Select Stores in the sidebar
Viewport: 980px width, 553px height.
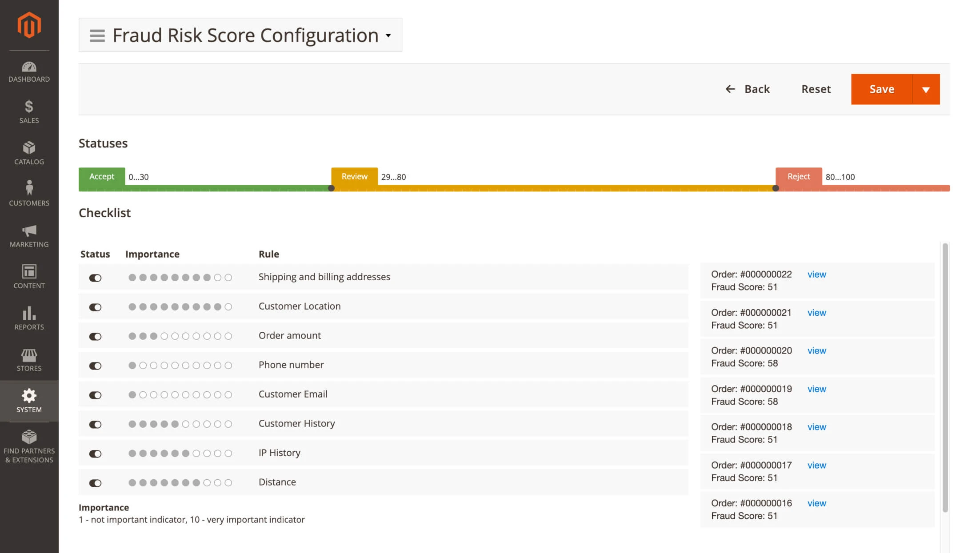coord(29,360)
